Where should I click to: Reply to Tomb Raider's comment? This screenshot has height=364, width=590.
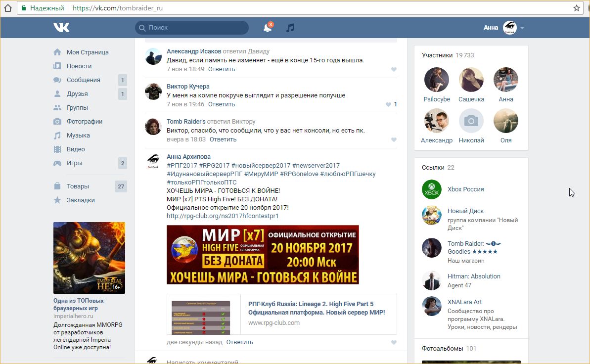point(223,139)
